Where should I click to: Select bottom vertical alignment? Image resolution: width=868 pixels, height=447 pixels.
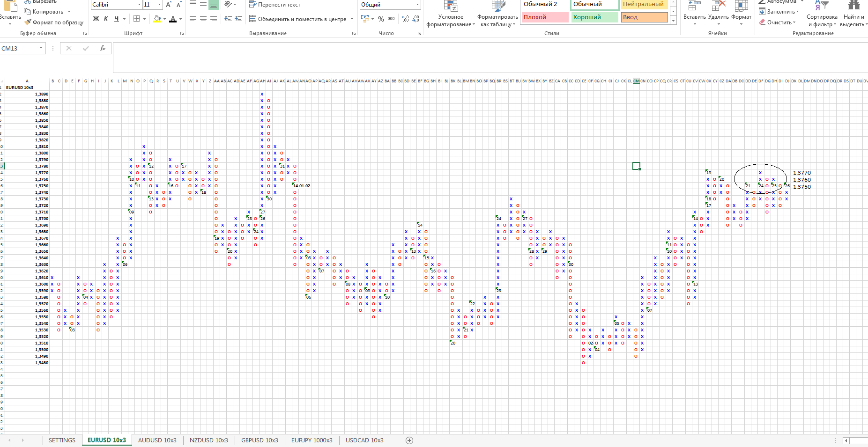coord(213,4)
